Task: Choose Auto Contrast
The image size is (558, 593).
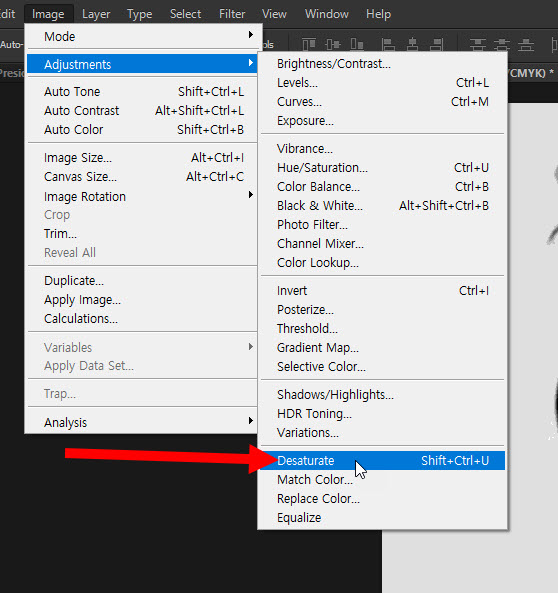Action: coord(142,110)
